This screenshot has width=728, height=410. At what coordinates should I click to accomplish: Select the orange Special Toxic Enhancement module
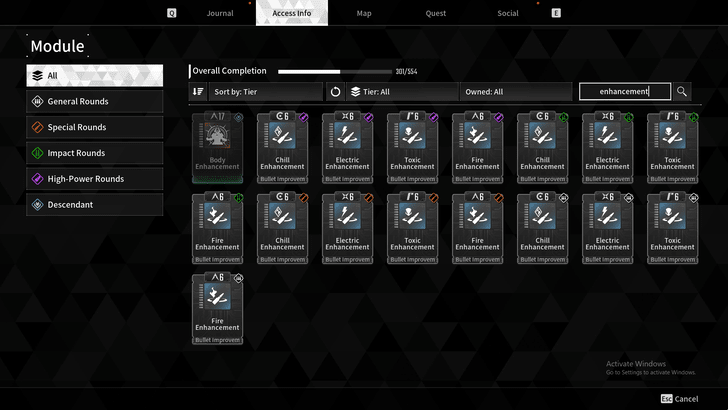click(x=412, y=228)
